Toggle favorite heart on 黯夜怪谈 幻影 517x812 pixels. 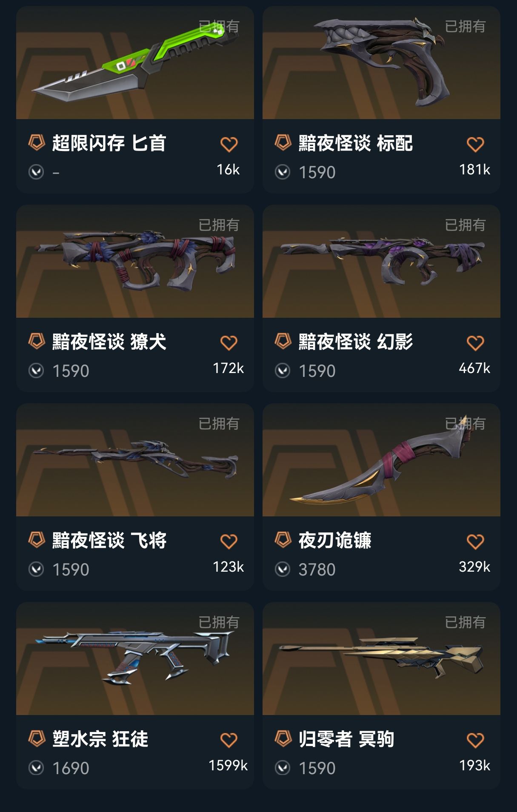pyautogui.click(x=475, y=343)
